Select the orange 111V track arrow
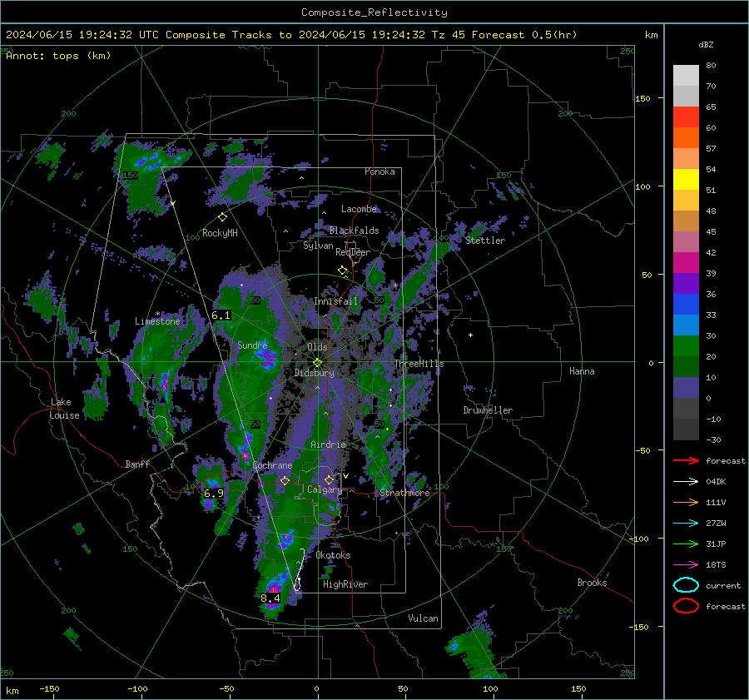The width and height of the screenshot is (749, 700). [686, 502]
